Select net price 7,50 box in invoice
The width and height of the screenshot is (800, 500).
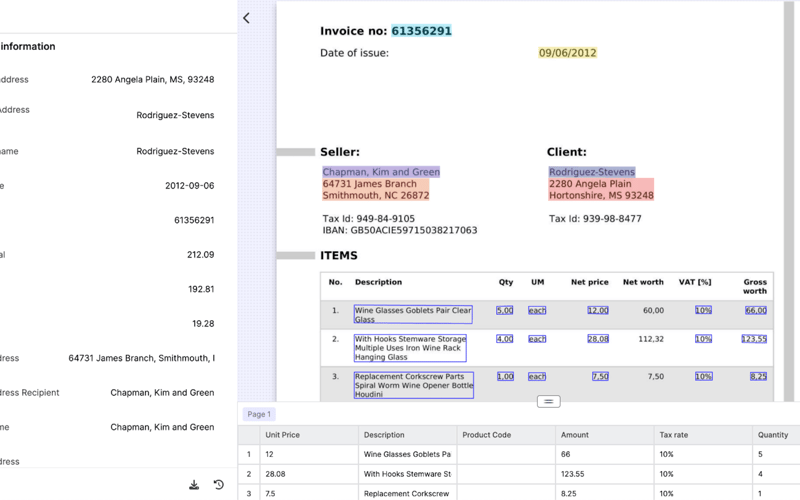pyautogui.click(x=600, y=377)
